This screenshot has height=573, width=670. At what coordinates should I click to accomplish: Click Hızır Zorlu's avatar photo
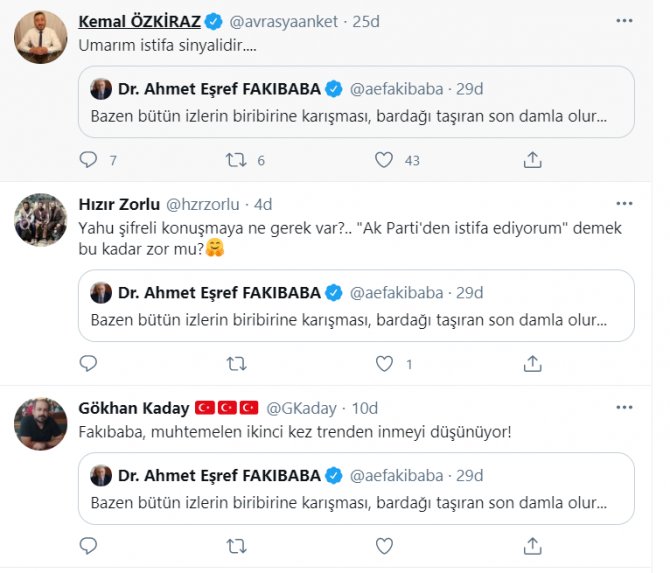pyautogui.click(x=40, y=219)
